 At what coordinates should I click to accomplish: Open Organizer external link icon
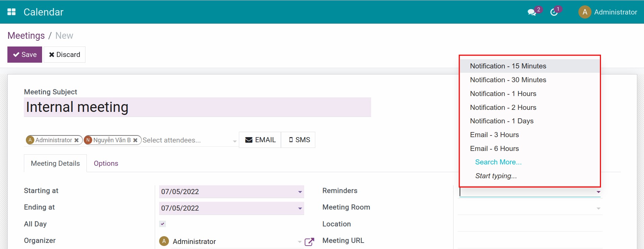click(x=309, y=242)
